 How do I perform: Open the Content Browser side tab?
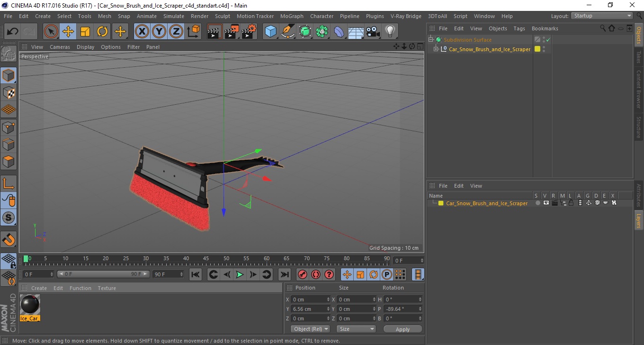pyautogui.click(x=638, y=89)
